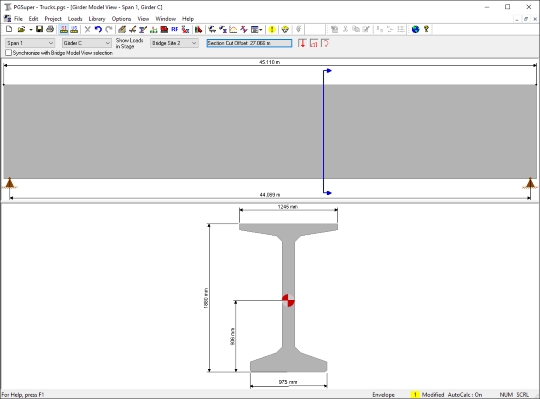This screenshot has width=540, height=399.
Task: Undo the last action
Action: point(98,29)
